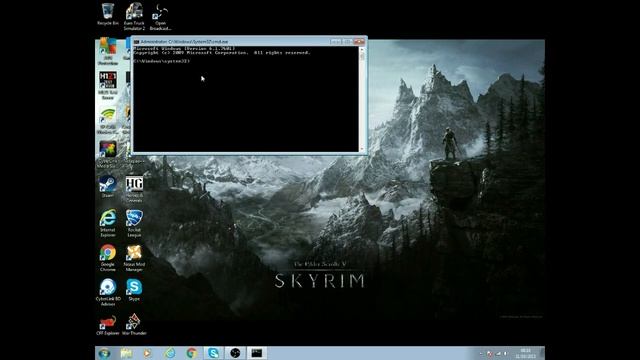Launch the Skype desktop shortcut
The height and width of the screenshot is (360, 640).
point(134,289)
